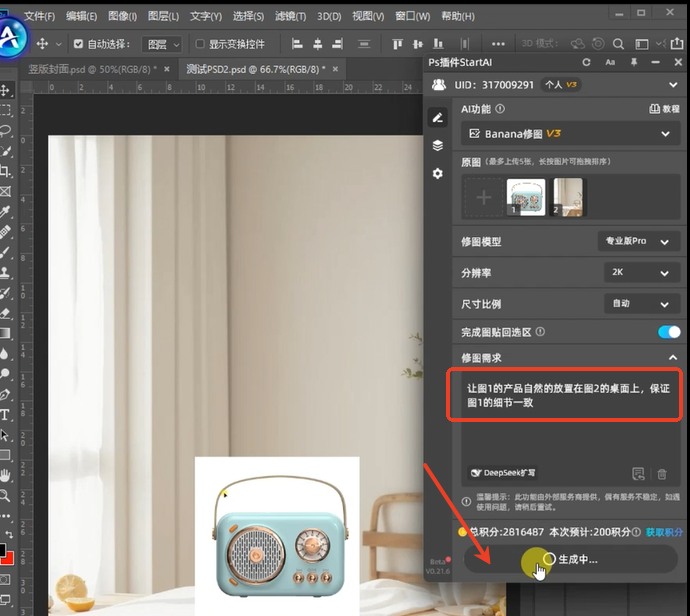Select the Clone Stamp tool

coord(5,272)
